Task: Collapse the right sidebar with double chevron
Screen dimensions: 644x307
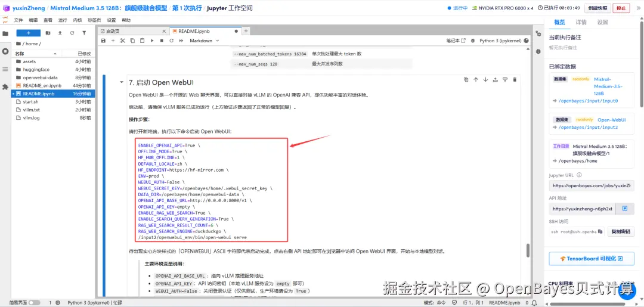Action: point(637,8)
